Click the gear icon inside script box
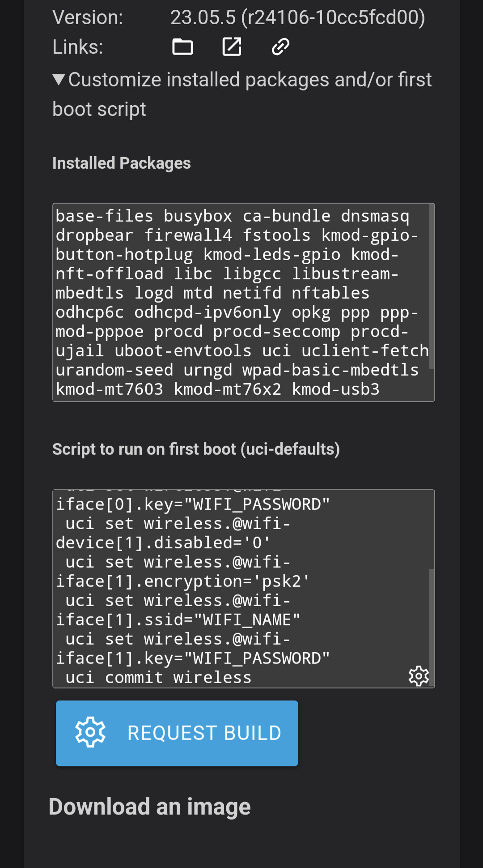The height and width of the screenshot is (868, 483). (x=419, y=676)
